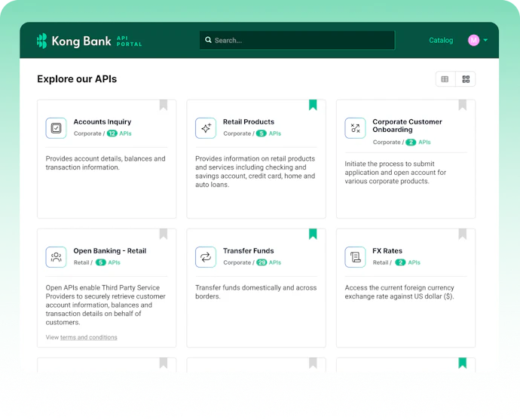Open the Transfer Funds API title

248,251
